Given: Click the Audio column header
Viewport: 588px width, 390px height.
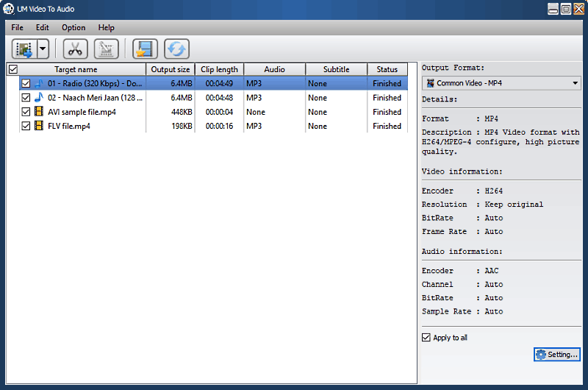Looking at the screenshot, I should tap(274, 69).
